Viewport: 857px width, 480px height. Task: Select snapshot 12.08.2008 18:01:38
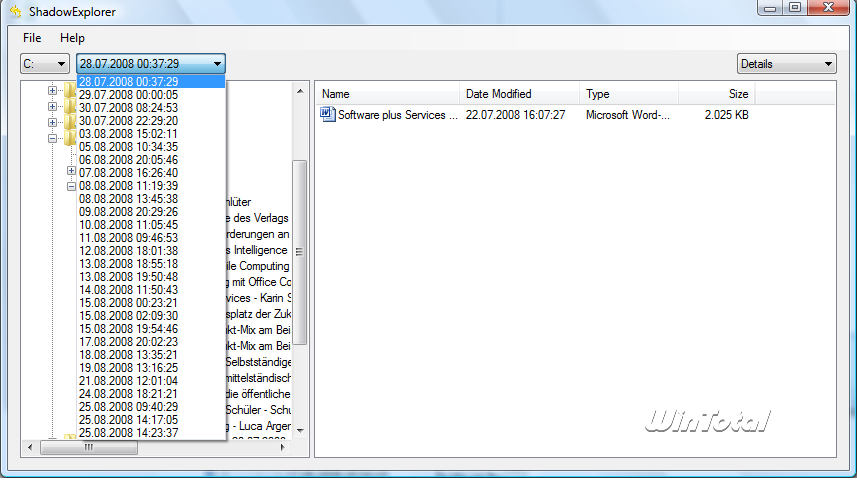(x=151, y=251)
